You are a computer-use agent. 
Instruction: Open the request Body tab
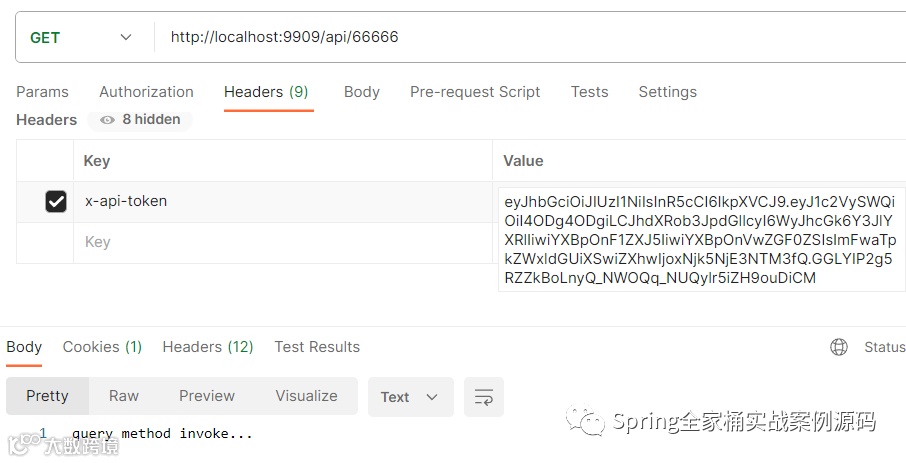[362, 92]
